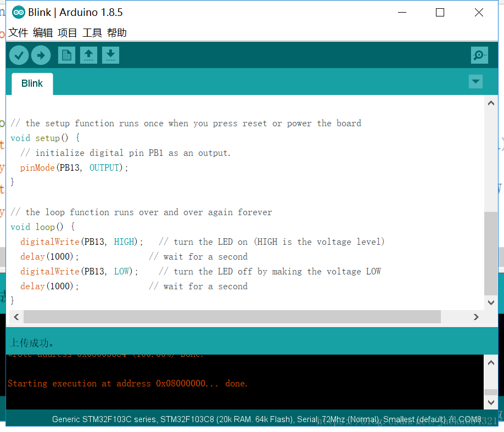Image resolution: width=504 pixels, height=432 pixels.
Task: Minimize the Arduino window
Action: click(x=402, y=13)
